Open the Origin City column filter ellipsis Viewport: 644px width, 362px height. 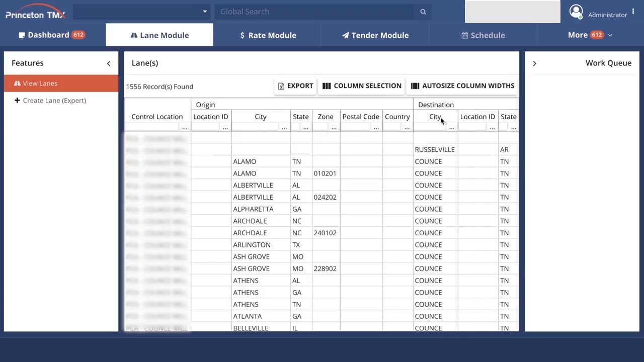point(284,127)
